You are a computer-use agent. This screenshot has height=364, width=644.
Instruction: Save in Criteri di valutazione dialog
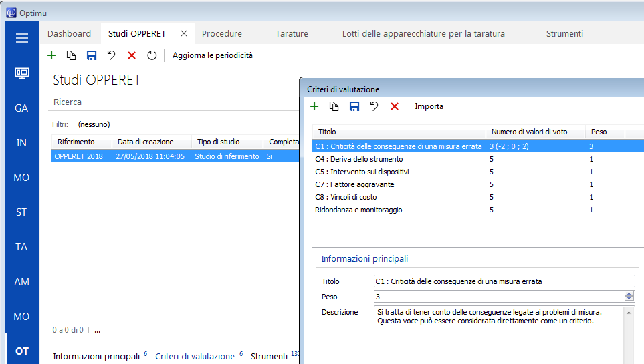pyautogui.click(x=354, y=106)
